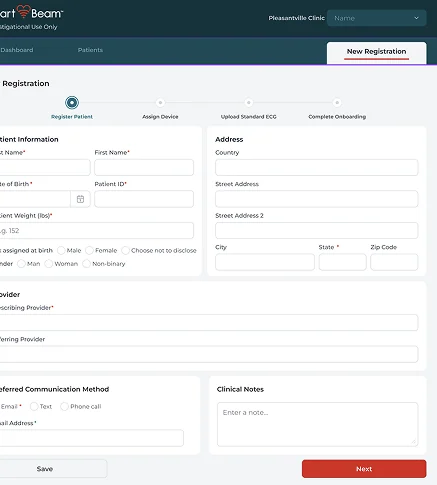Click the Date of Birth field
Screen dimensions: 437x485
[x=35, y=199]
